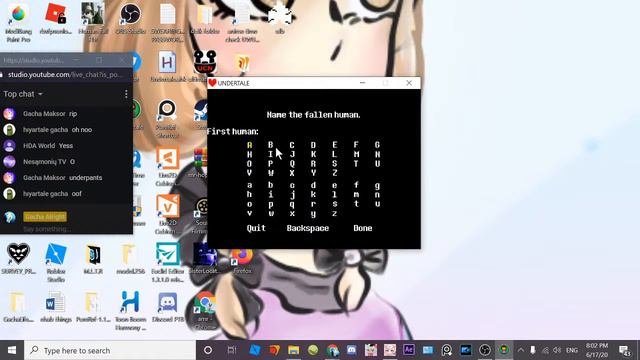Open the Word document on desktop
The image size is (640, 360).
(56, 307)
